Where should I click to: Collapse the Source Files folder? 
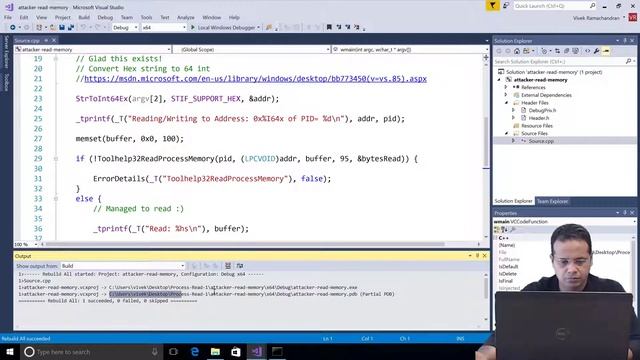[506, 133]
